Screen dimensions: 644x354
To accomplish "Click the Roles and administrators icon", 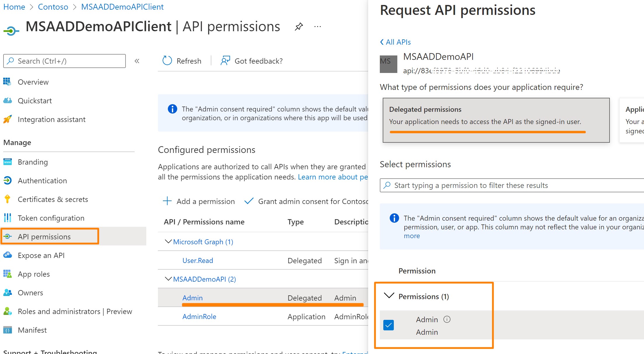I will tap(8, 311).
